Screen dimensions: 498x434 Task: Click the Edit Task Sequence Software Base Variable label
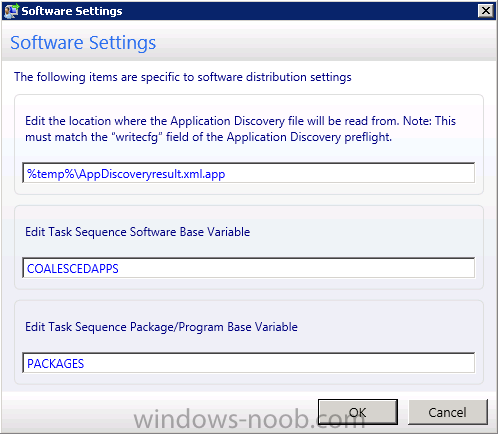[x=138, y=232]
